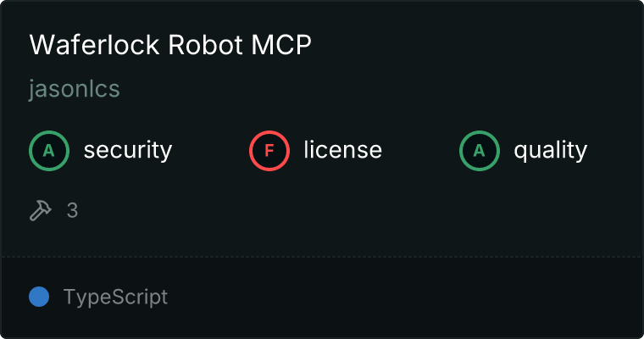Click the word Waferlock in the title

[94, 44]
